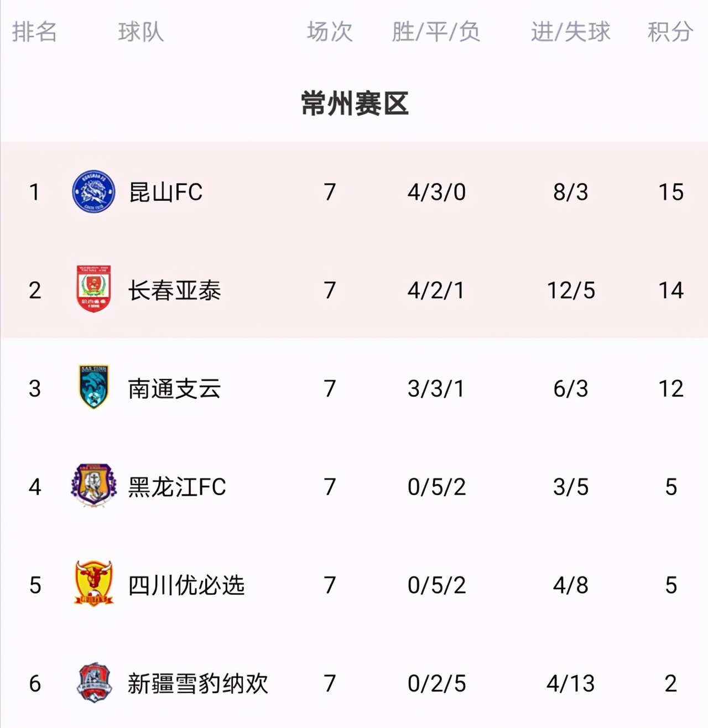Open the 常州赛区 section title
Screen dimensions: 708x728
(354, 105)
